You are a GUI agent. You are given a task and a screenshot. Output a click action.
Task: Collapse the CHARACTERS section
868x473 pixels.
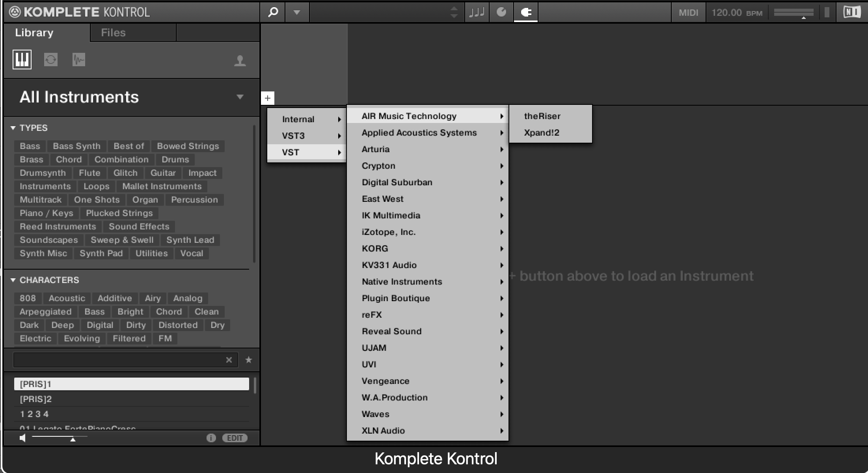13,280
